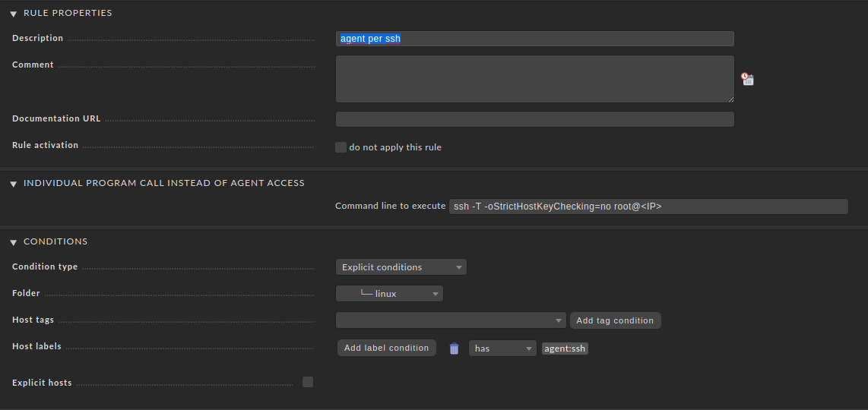The height and width of the screenshot is (410, 868).
Task: Collapse the Conditions section arrow
Action: pos(13,242)
